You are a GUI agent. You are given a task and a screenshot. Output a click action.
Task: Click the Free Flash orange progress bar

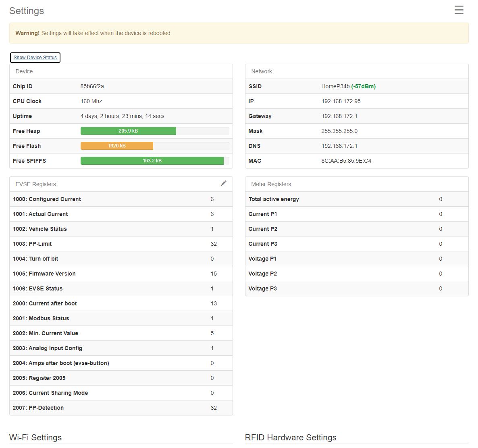[117, 146]
